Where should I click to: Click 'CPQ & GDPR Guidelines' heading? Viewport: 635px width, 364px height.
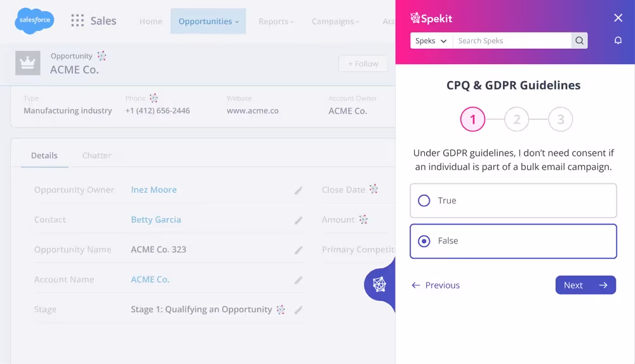coord(513,86)
